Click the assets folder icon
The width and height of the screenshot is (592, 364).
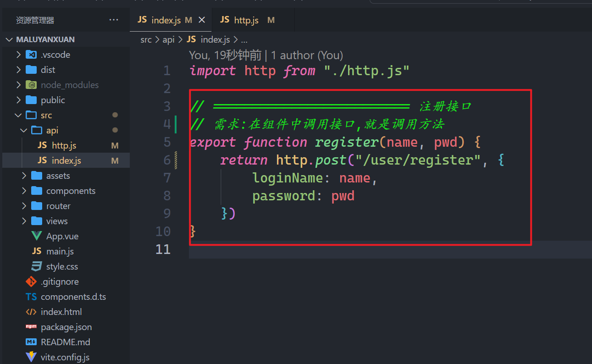[x=37, y=176]
